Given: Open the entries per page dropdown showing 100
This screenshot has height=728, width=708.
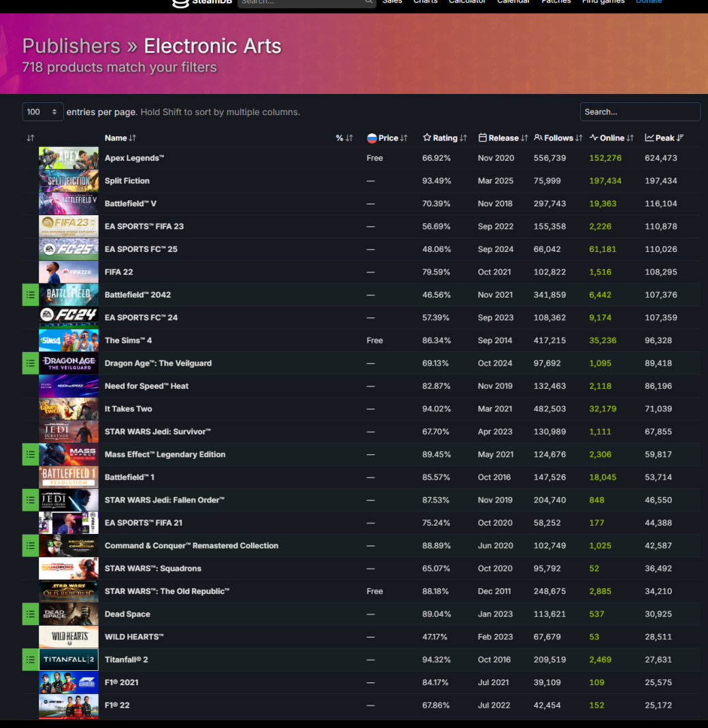Looking at the screenshot, I should click(x=43, y=112).
